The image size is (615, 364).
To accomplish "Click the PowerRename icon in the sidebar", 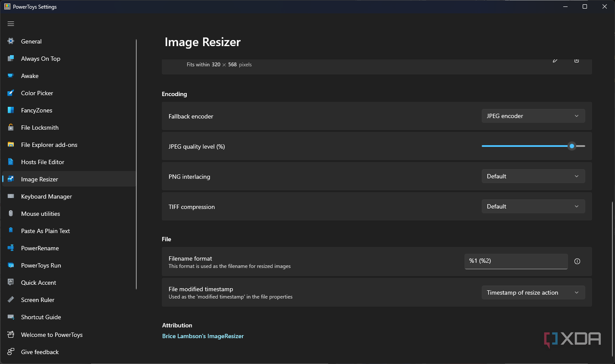I will [x=10, y=248].
